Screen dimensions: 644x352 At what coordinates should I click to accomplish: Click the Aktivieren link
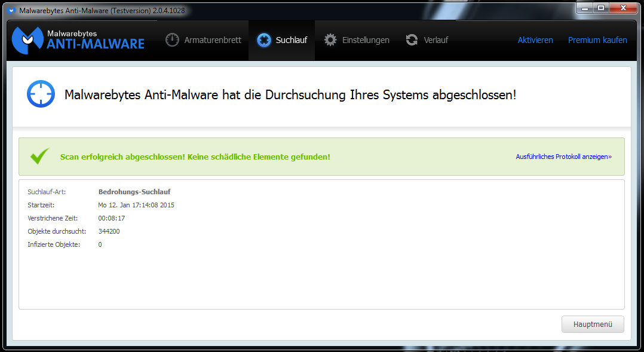click(535, 40)
